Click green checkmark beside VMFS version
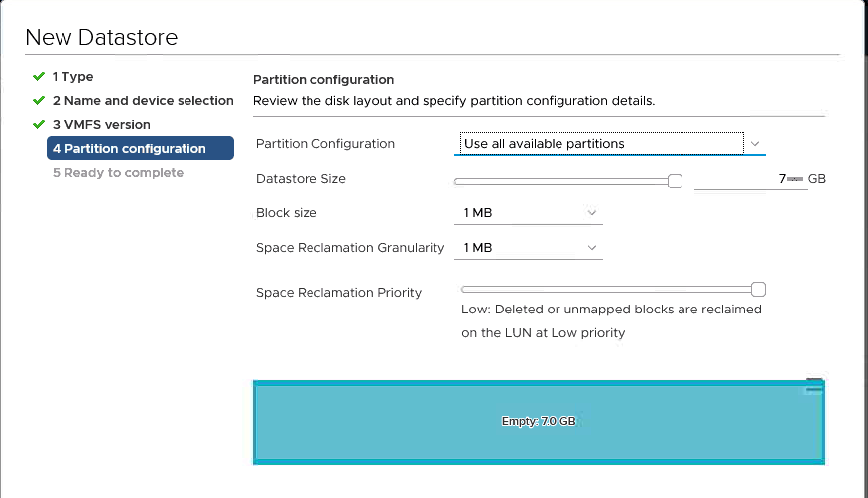The width and height of the screenshot is (868, 498). click(39, 125)
